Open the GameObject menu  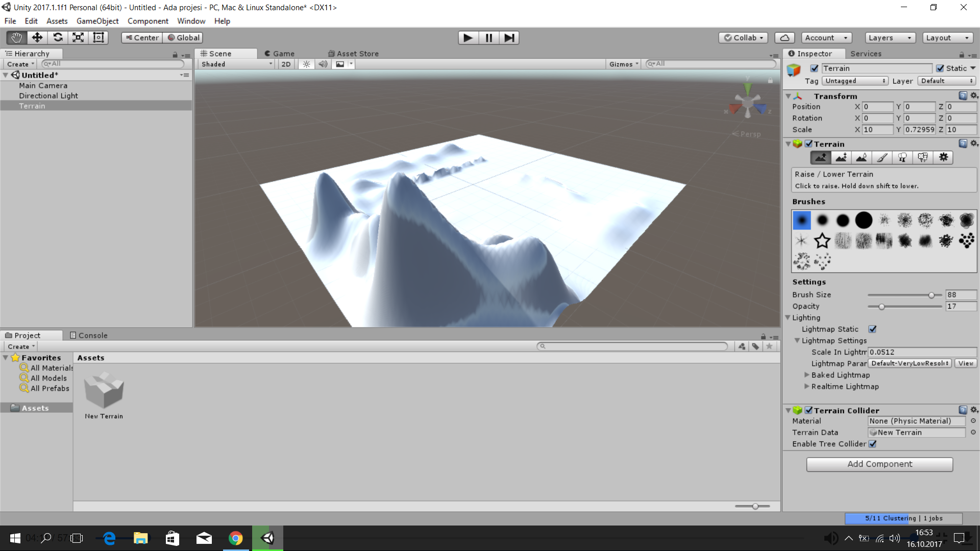pos(97,21)
